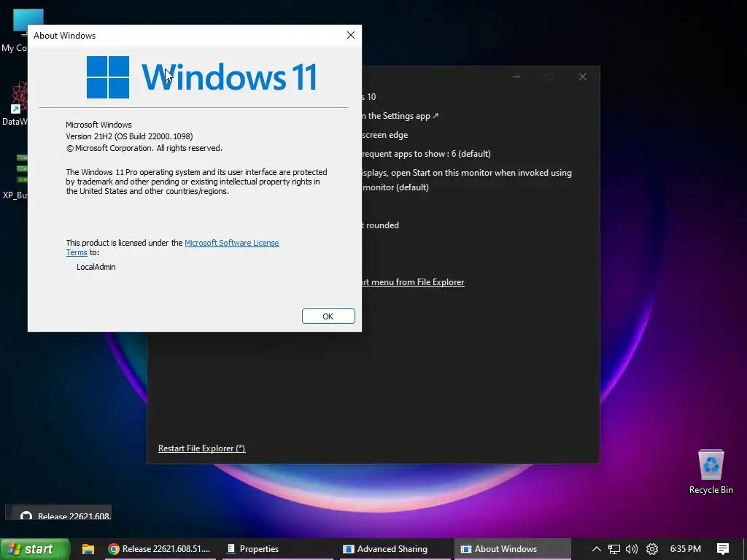Open File Explorer from the taskbar
Viewport: 747px width, 560px height.
(88, 549)
